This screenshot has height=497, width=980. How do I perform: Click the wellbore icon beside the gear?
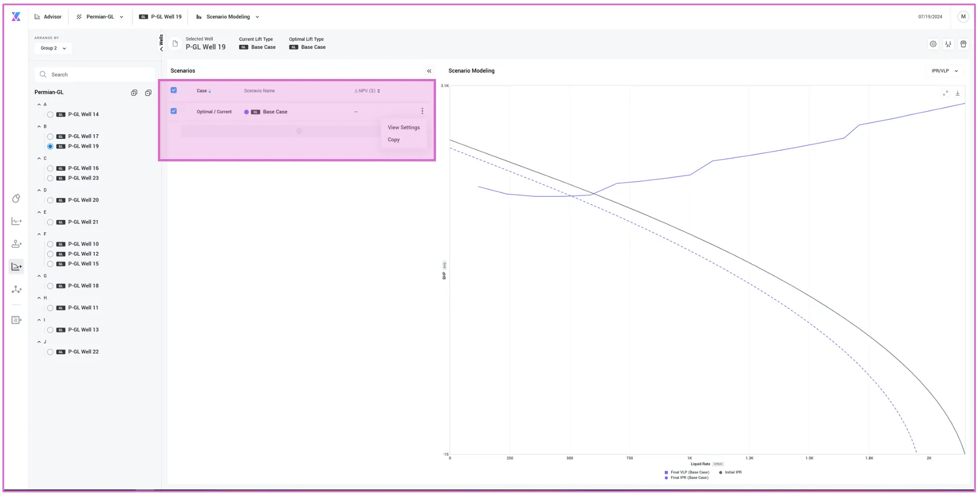948,44
